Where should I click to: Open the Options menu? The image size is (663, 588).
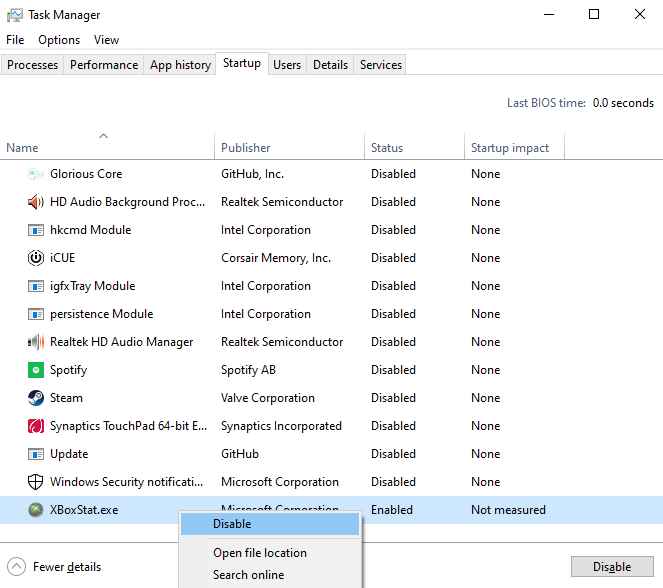pos(59,40)
